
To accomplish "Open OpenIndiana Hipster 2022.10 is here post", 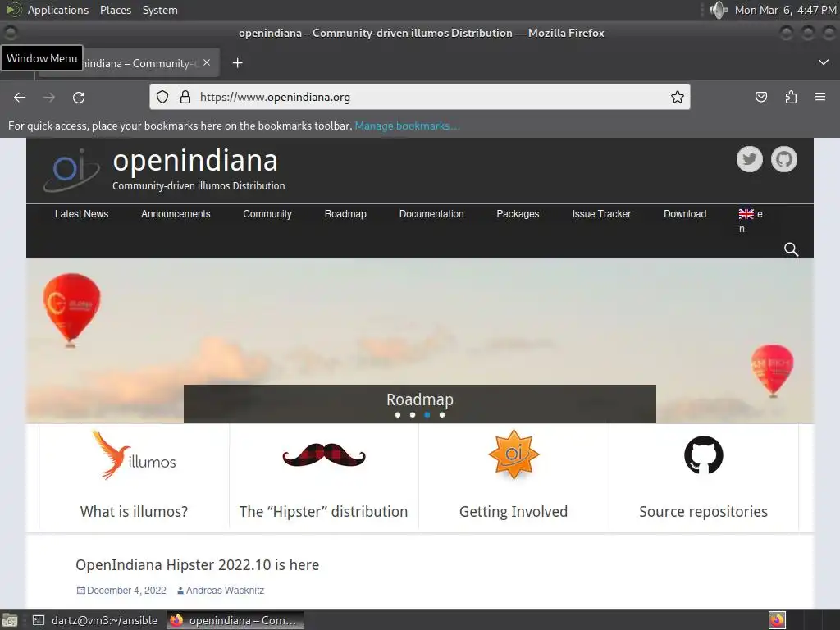I will (197, 564).
